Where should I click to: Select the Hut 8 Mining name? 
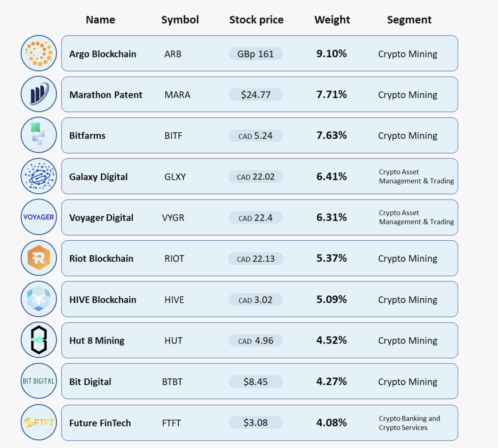97,341
